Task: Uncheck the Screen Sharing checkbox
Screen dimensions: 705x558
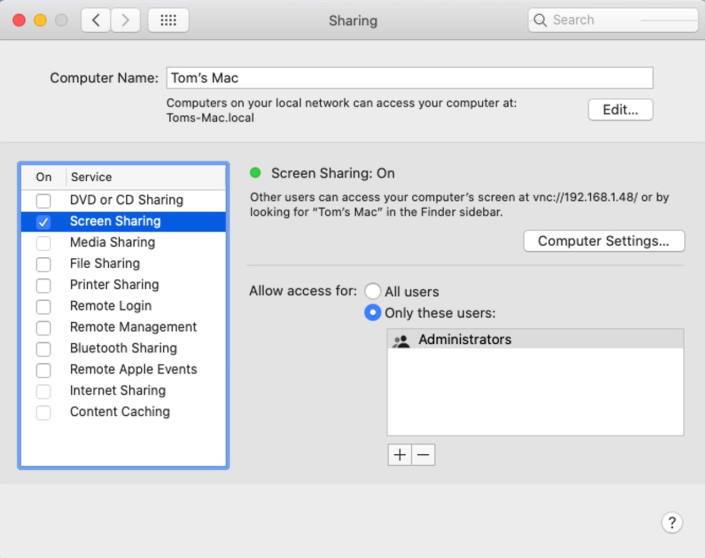Action: pyautogui.click(x=43, y=222)
